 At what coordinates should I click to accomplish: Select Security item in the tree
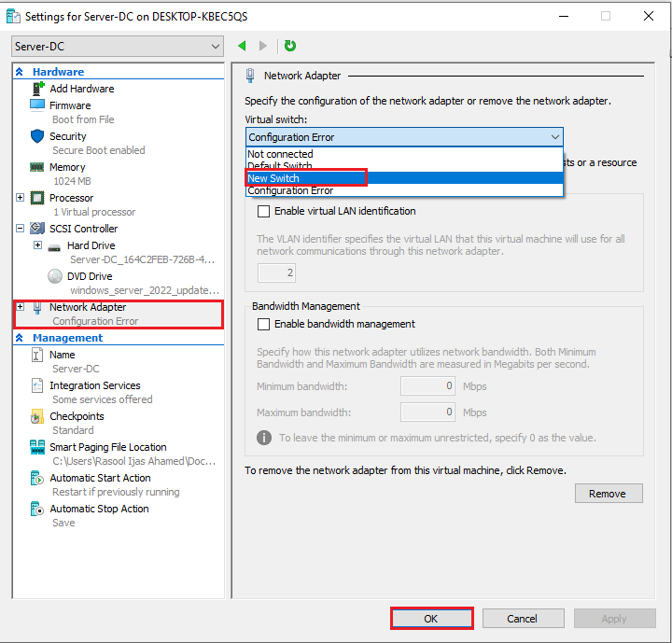tap(68, 136)
